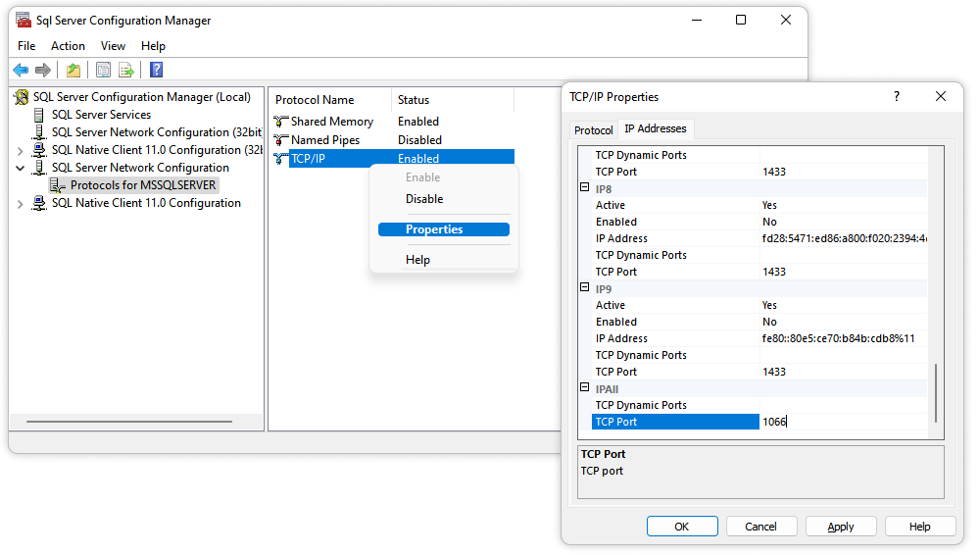Collapse the SQL Server Network Configuration node
Screen dimensions: 980x555
pos(20,168)
